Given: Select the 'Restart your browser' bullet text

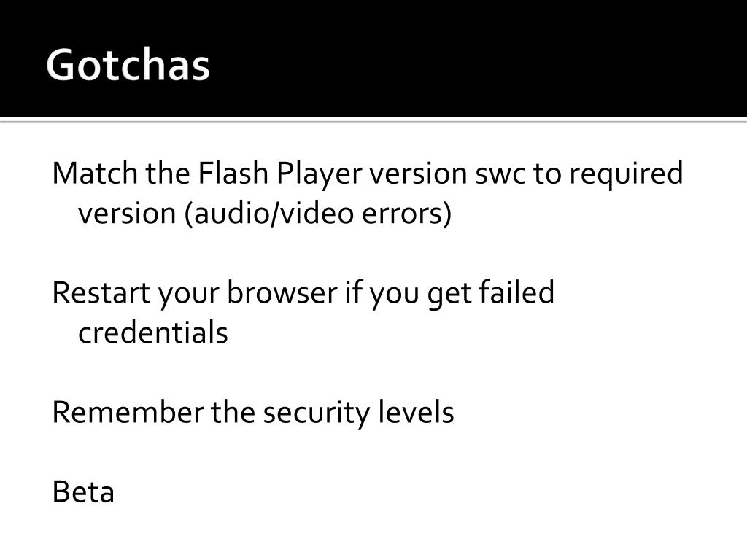Looking at the screenshot, I should coord(303,293).
